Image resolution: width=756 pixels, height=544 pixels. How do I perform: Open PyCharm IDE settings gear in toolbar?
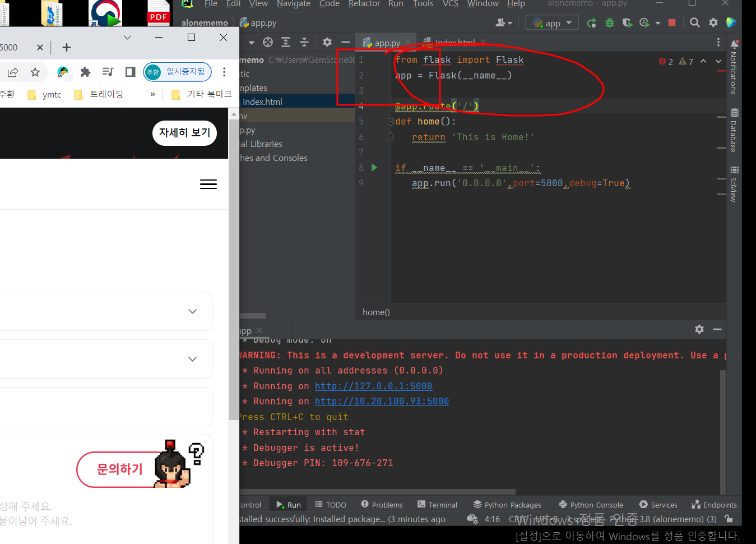point(713,22)
